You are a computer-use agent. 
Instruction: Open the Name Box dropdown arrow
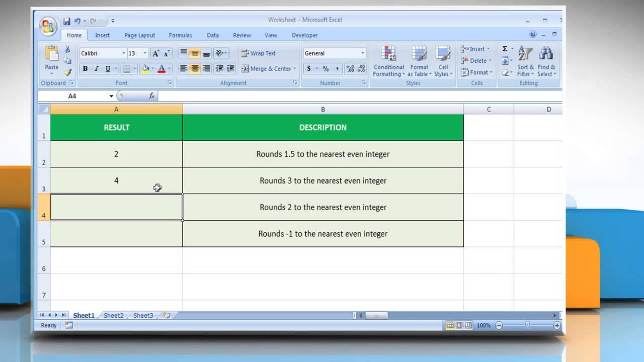111,96
